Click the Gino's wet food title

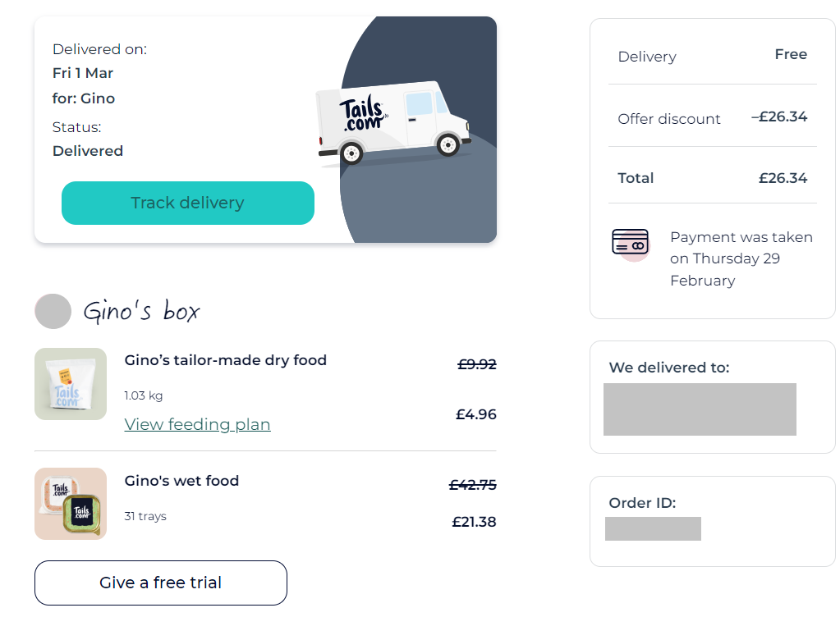click(181, 481)
